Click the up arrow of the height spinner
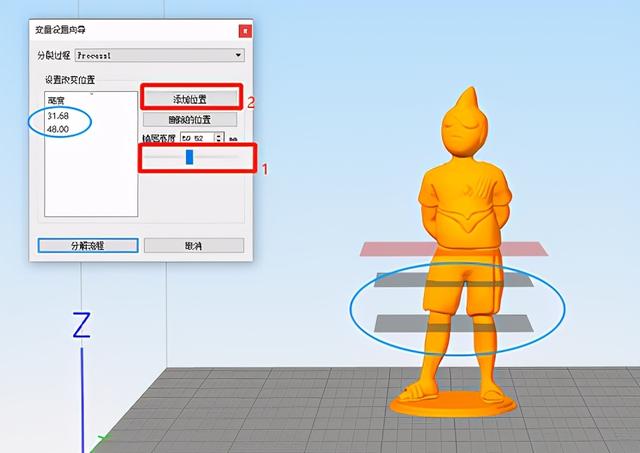Screen dimensions: 640x453 tap(220, 135)
